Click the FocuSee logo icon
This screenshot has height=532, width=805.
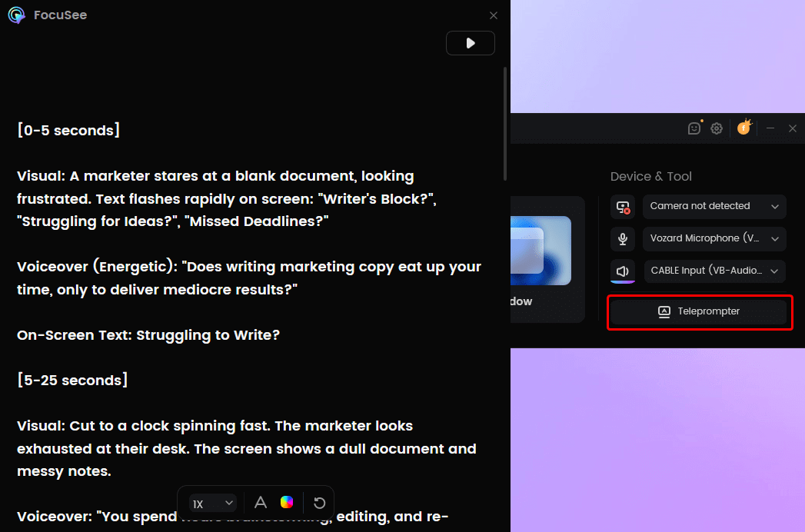coord(16,15)
